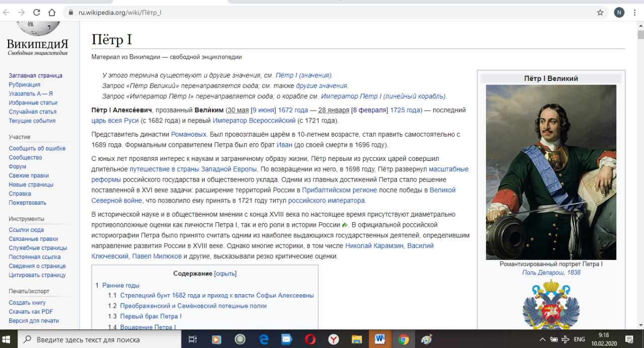
Task: Open Новые страницы link
Action: click(x=31, y=185)
